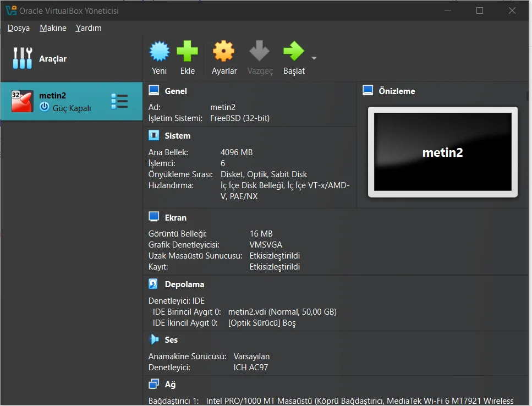
Task: Open the Ağ settings heading link
Action: 170,385
